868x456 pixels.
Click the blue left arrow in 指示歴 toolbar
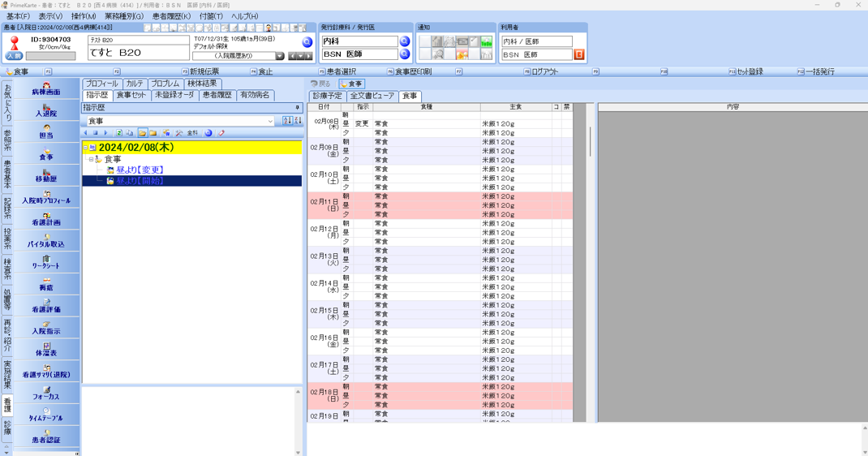click(85, 133)
